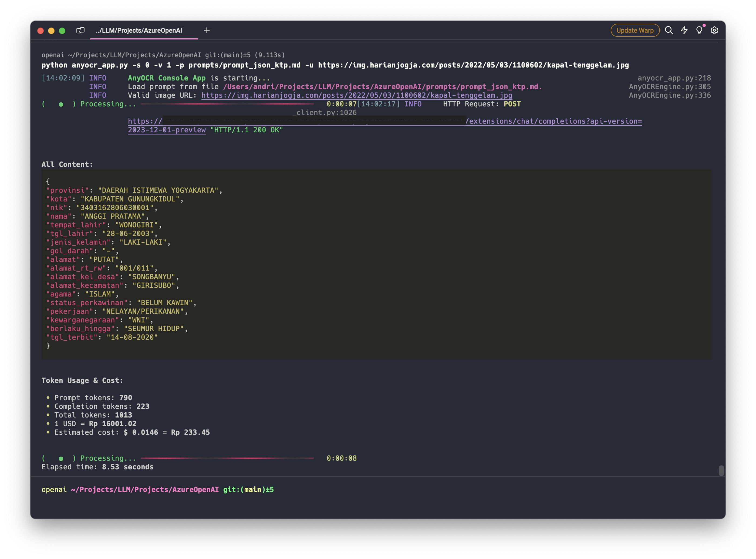Close the window with the red button
Screen dimensions: 756x559
[40, 31]
